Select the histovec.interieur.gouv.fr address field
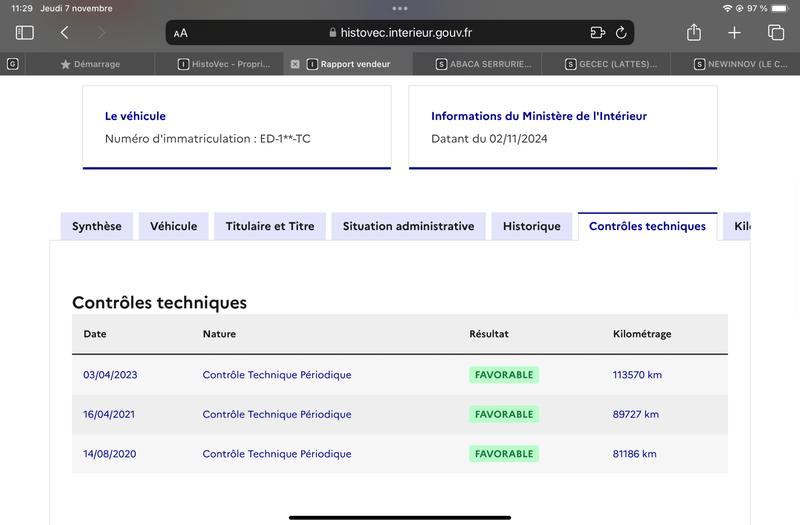 pyautogui.click(x=400, y=33)
